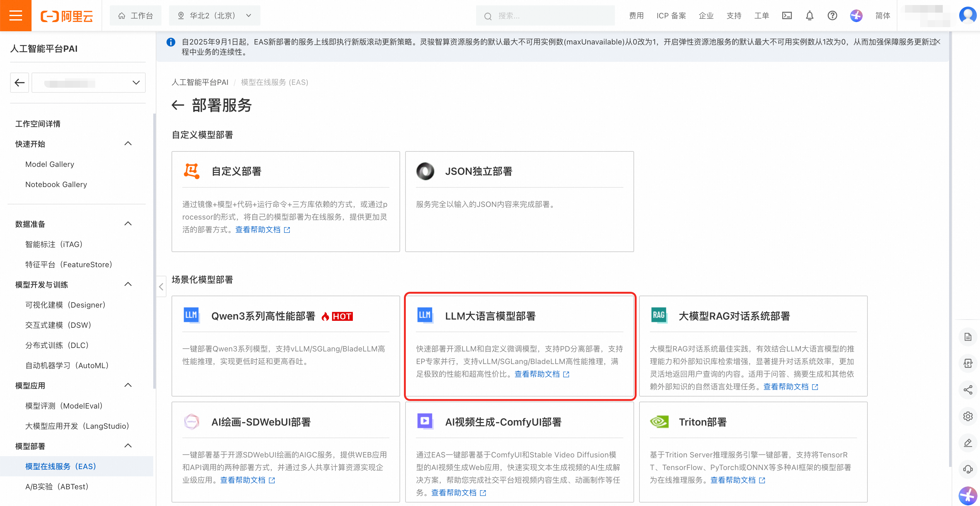This screenshot has width=980, height=506.
Task: Click the user avatar icon
Action: (967, 15)
